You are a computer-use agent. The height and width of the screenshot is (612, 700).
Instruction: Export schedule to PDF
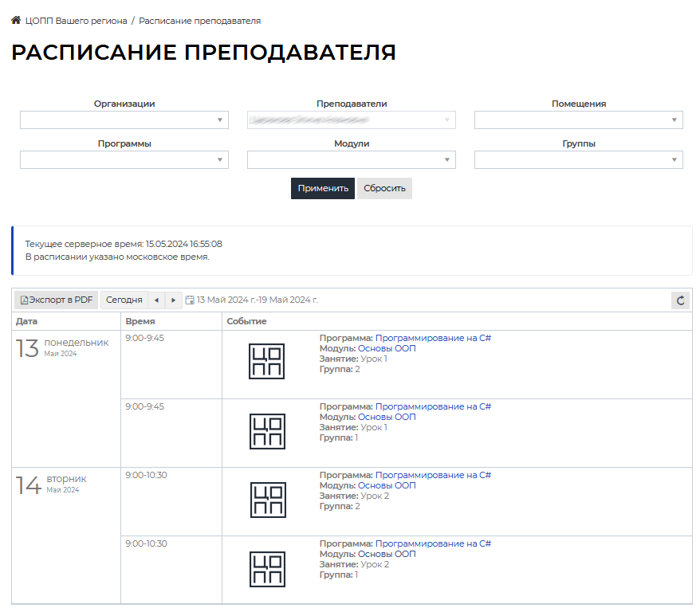[56, 300]
